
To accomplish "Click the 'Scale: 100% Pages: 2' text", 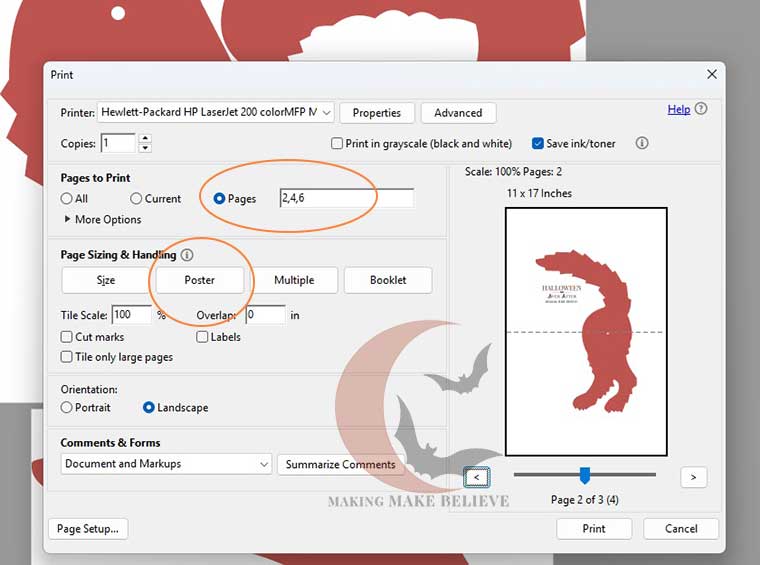I will coord(513,172).
